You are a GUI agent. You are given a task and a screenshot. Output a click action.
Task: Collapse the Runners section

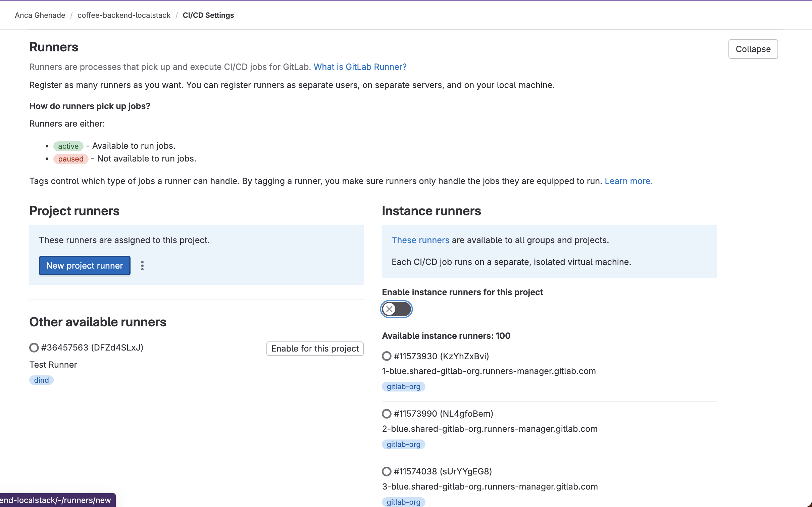tap(753, 49)
